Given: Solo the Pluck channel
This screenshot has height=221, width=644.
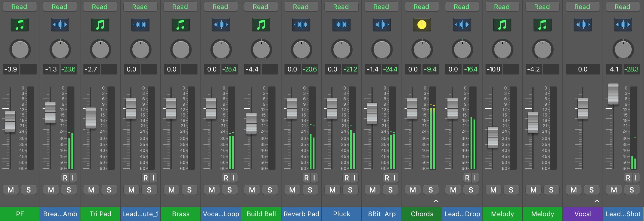Looking at the screenshot, I should point(350,190).
